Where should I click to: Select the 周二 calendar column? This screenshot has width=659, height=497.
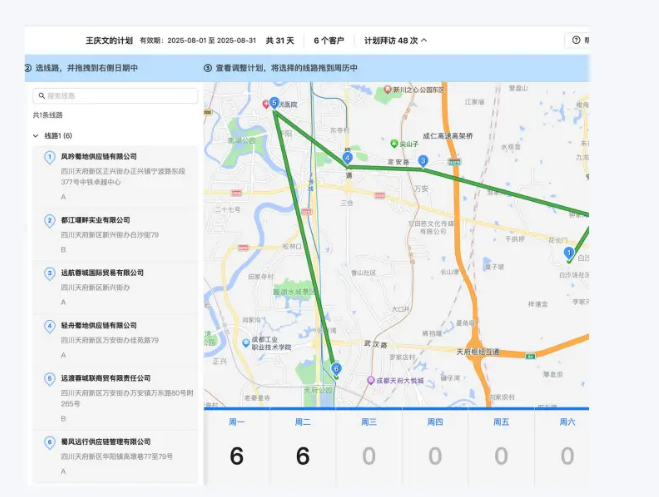click(x=302, y=444)
